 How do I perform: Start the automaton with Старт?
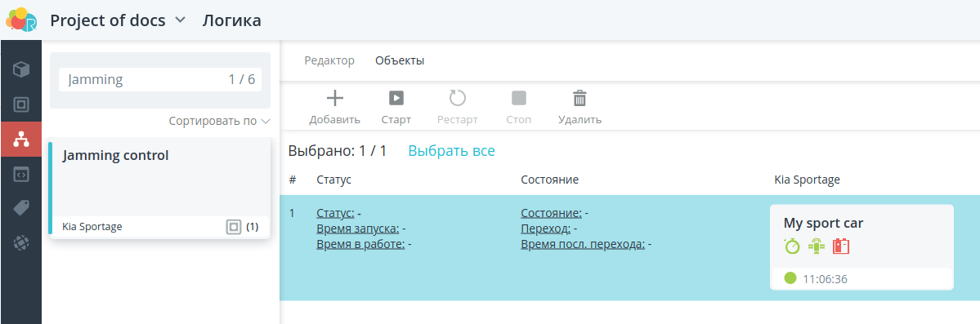click(396, 107)
